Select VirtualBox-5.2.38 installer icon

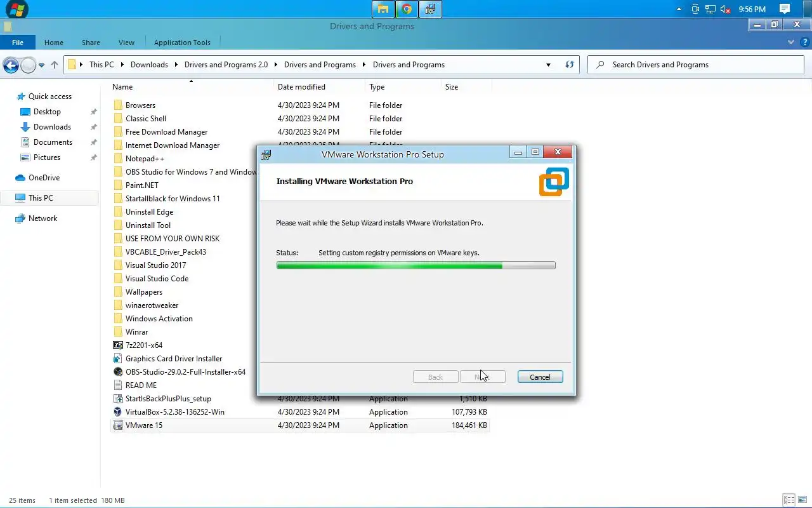tap(118, 412)
